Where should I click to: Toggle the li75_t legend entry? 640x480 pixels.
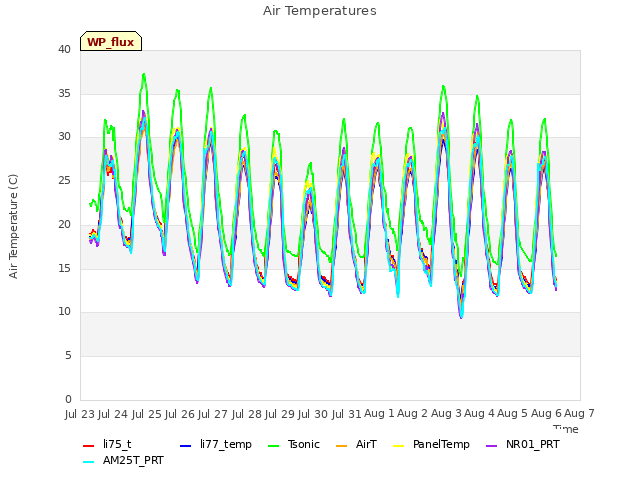pyautogui.click(x=107, y=444)
